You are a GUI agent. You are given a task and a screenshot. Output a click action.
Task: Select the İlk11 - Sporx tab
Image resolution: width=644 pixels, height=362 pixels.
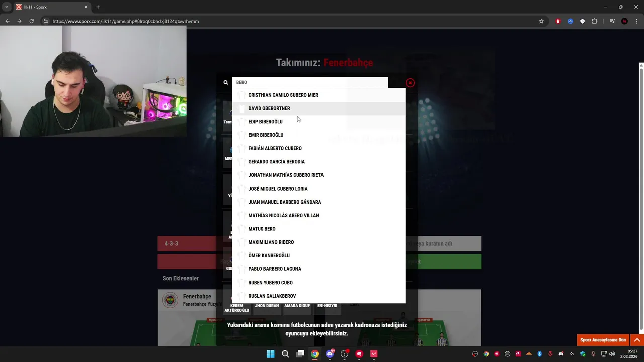[x=51, y=7]
